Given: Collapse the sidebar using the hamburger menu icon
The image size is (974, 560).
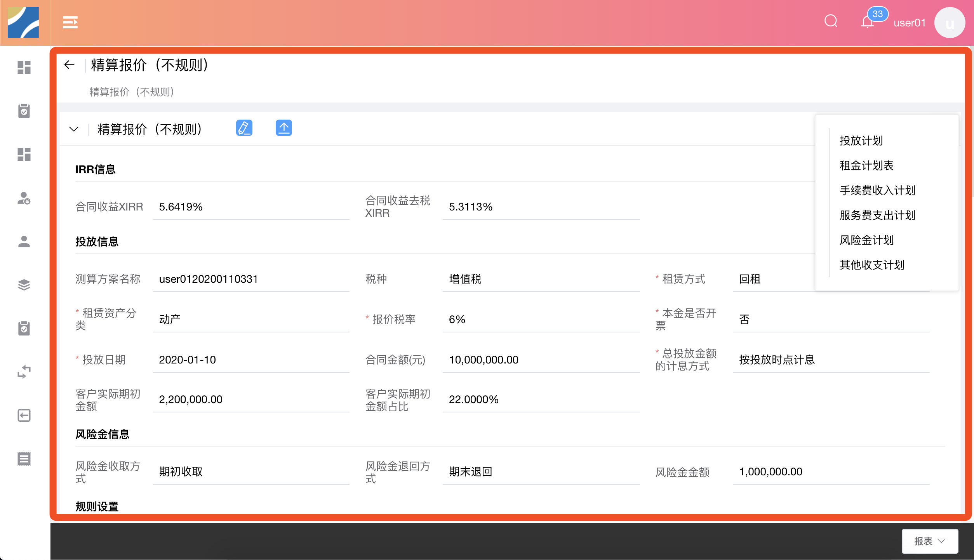Looking at the screenshot, I should (70, 22).
